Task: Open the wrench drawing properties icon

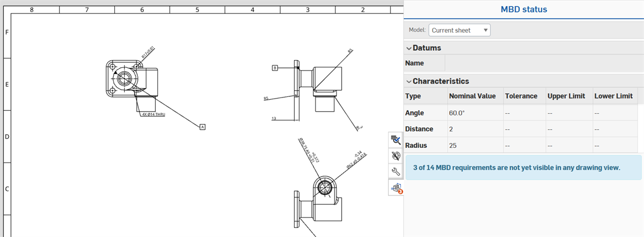Action: 396,171
